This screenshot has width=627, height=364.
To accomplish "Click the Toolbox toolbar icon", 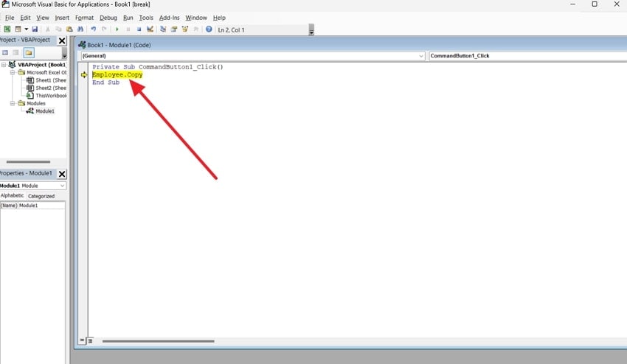I will click(x=195, y=29).
